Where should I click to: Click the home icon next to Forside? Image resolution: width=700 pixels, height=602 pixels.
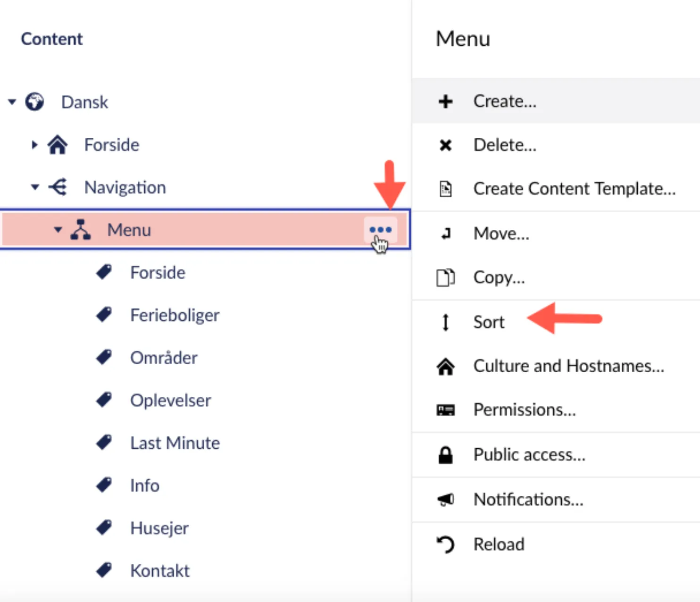coord(58,144)
